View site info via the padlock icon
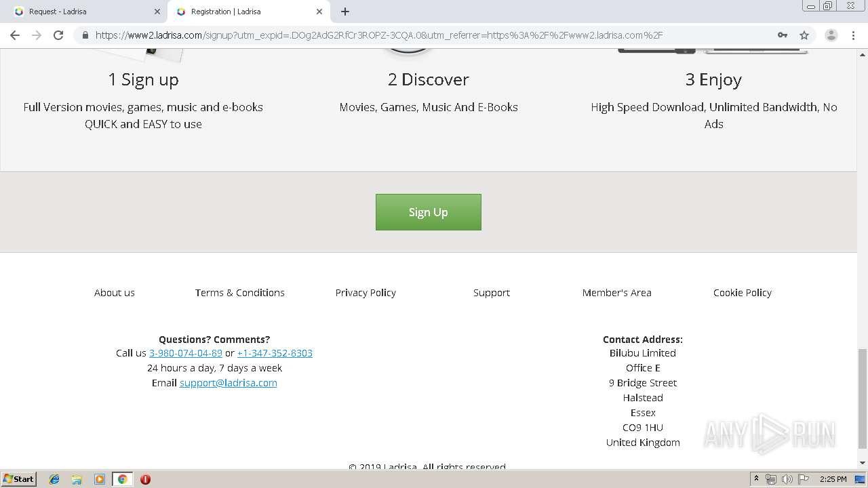This screenshot has width=868, height=488. click(x=85, y=35)
